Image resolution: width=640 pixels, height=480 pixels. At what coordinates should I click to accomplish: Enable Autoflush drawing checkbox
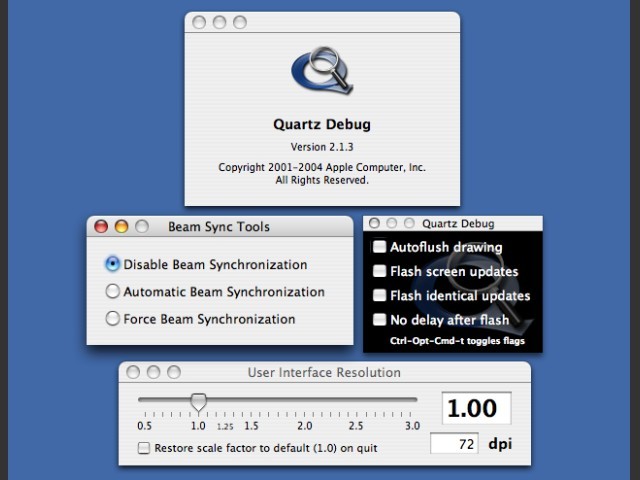pos(379,247)
